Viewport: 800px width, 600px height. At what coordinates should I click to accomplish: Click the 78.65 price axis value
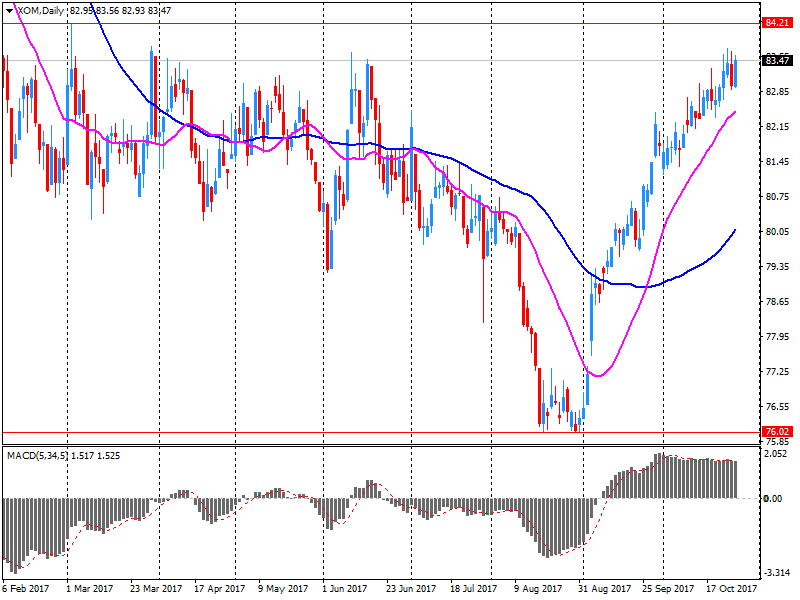click(778, 302)
